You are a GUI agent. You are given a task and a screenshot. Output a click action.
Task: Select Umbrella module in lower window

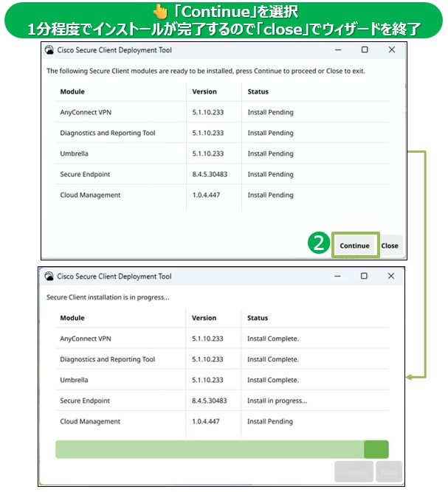(x=222, y=380)
